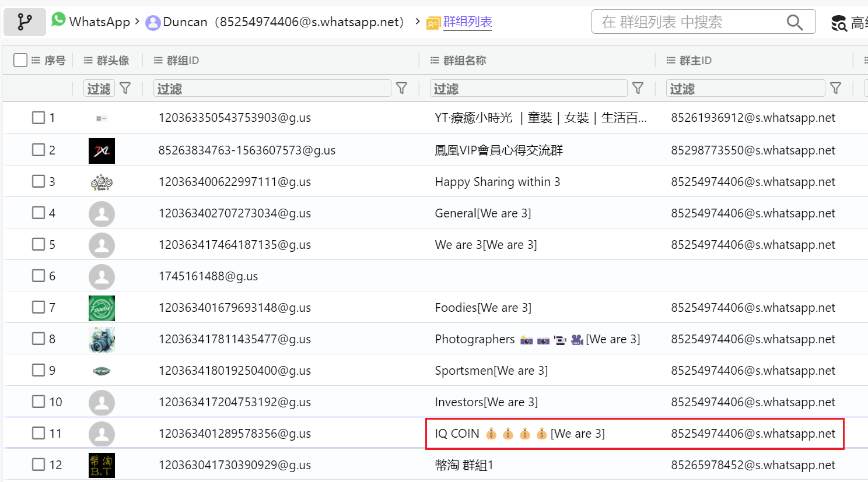Open the 群组列表 breadcrumb link
Screen dimensions: 868x482
click(x=467, y=22)
